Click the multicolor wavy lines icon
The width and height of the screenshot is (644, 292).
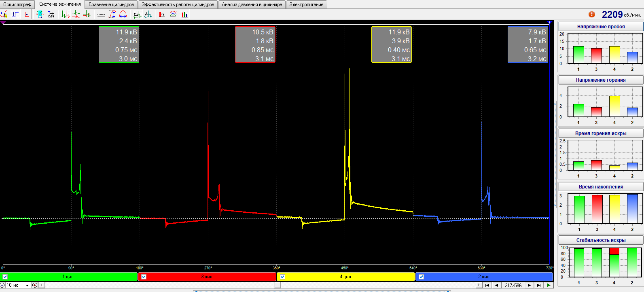coord(173,15)
